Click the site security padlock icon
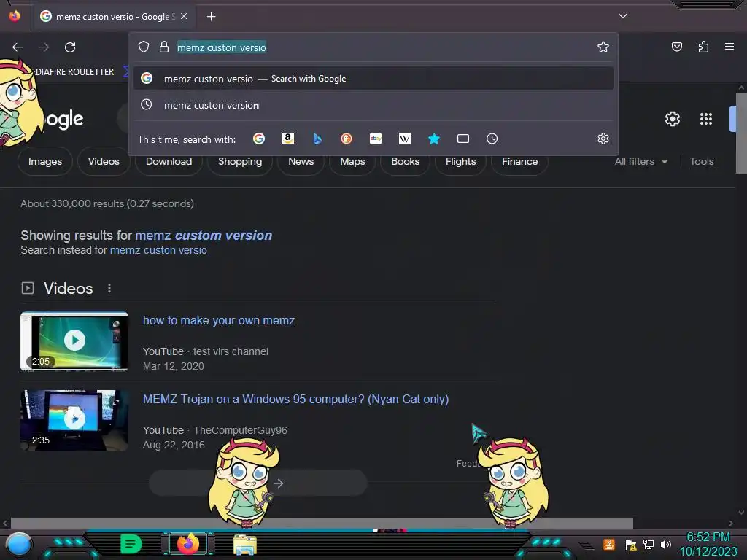 tap(164, 47)
